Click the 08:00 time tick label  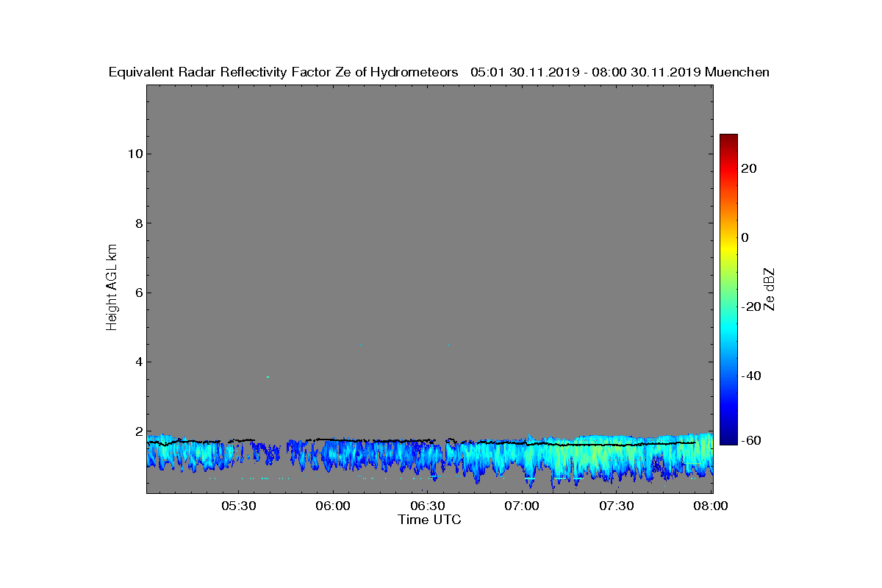pyautogui.click(x=711, y=506)
